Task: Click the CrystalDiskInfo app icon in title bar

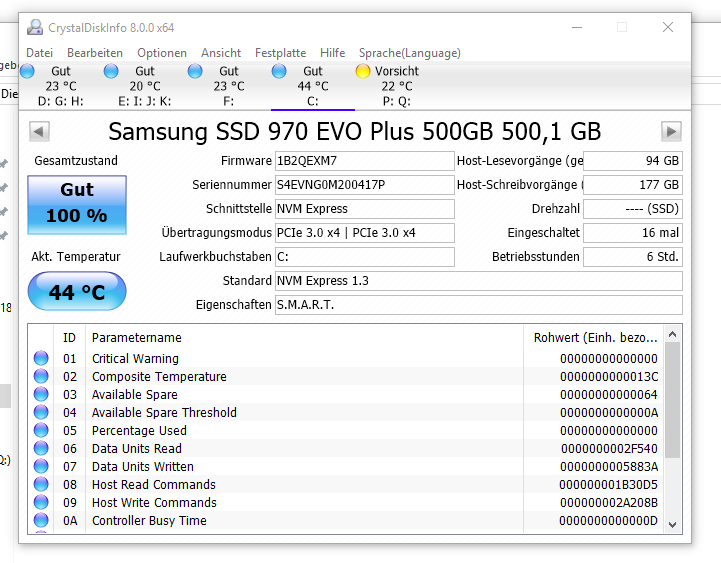Action: click(34, 28)
